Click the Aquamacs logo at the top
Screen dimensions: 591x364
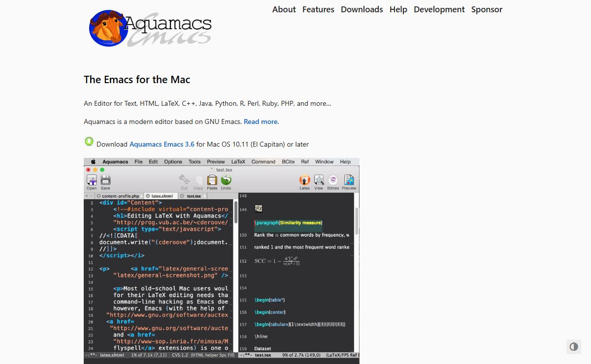pos(150,29)
